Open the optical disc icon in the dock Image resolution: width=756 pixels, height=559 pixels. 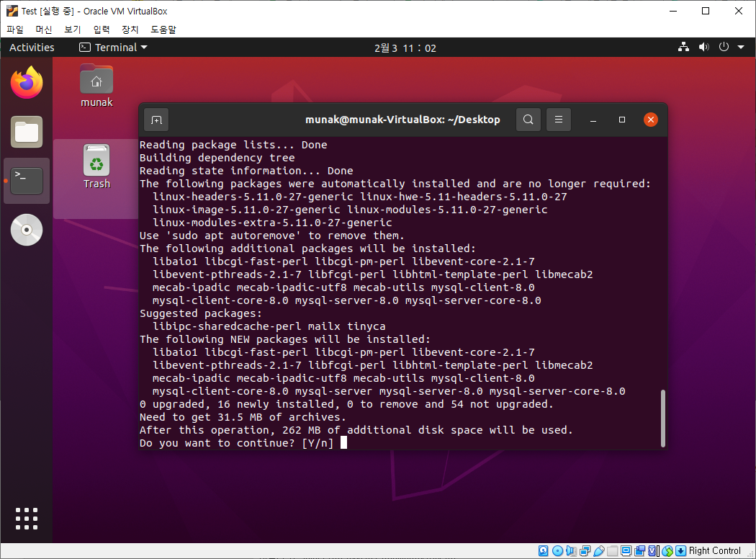[27, 230]
